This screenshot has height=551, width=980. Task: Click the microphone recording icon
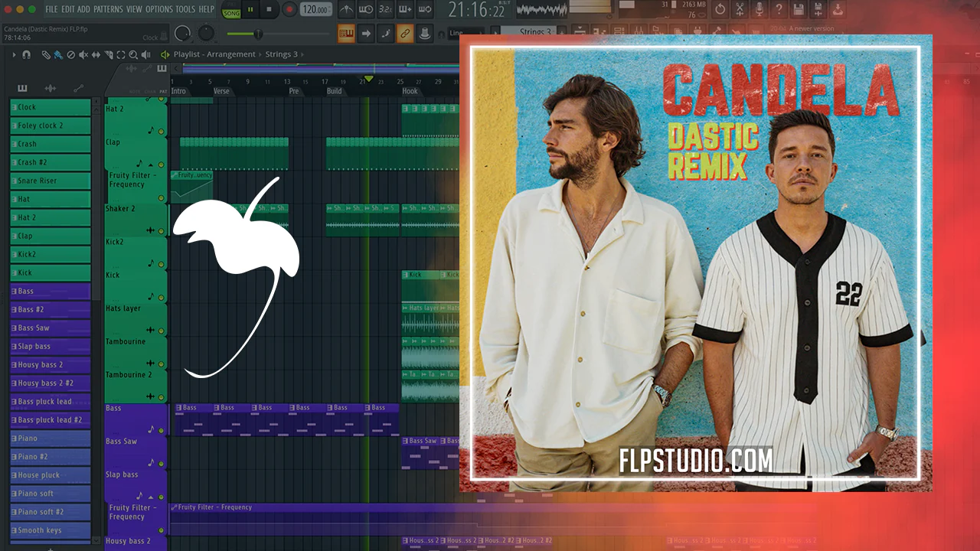tap(759, 10)
